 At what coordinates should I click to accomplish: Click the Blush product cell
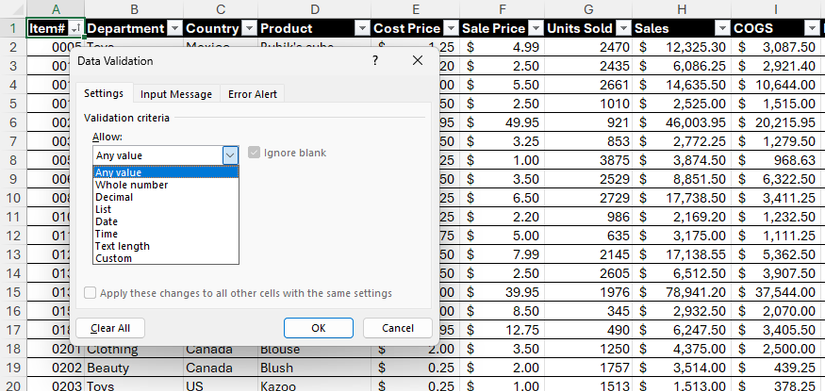(315, 367)
